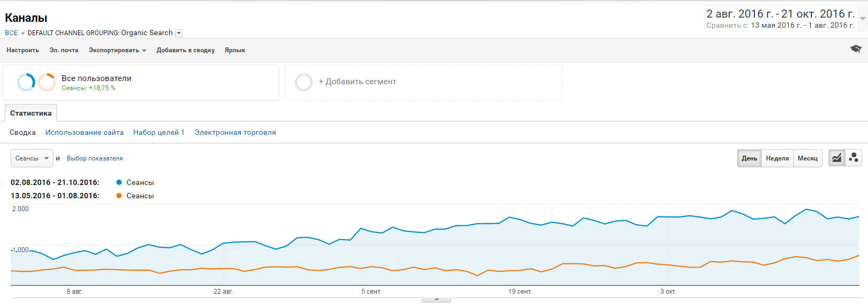The image size is (868, 307).
Task: Open the Использование сайта tab
Action: click(84, 132)
